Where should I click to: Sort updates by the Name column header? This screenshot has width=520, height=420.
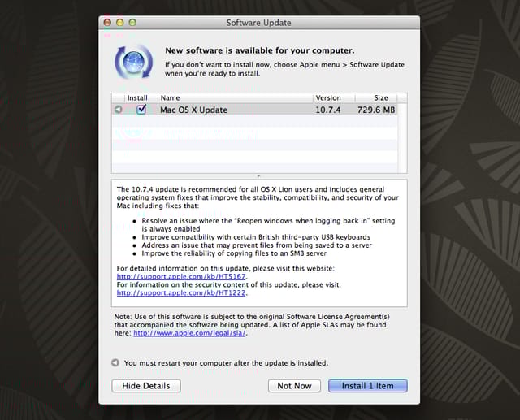coord(235,97)
